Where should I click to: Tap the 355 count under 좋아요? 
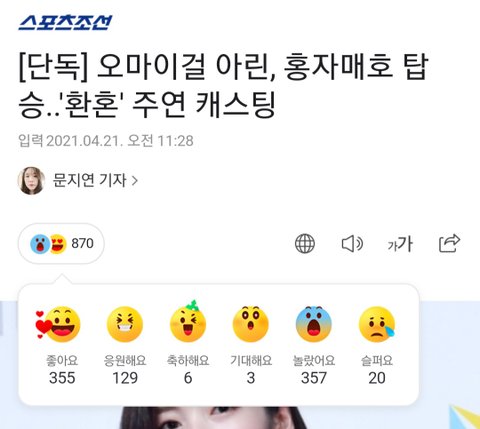coord(62,378)
